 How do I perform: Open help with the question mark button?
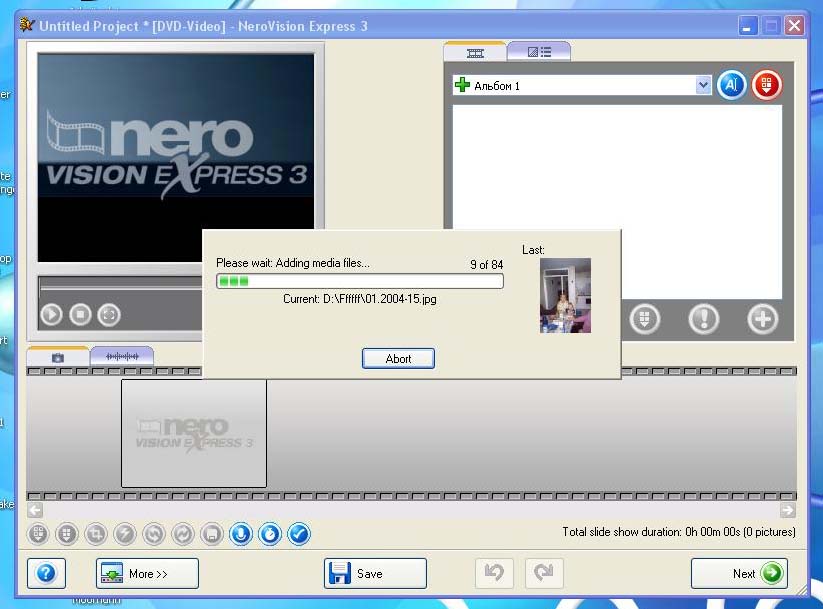click(46, 573)
